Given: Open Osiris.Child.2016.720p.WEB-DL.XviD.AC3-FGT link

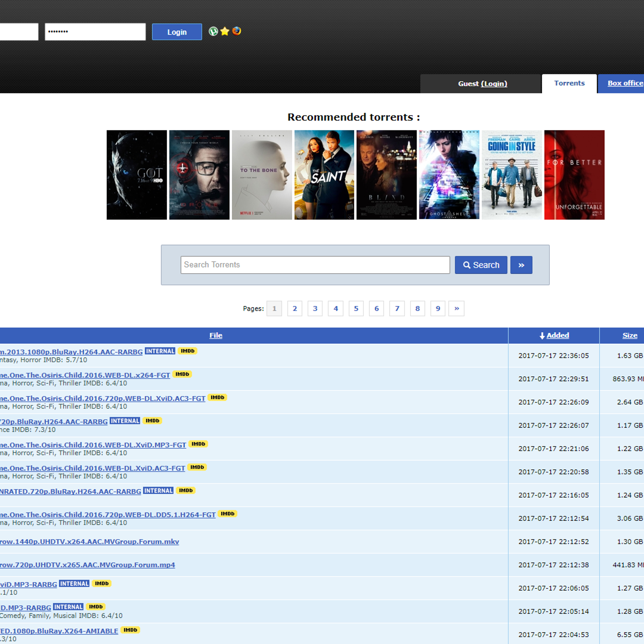Looking at the screenshot, I should tap(103, 398).
